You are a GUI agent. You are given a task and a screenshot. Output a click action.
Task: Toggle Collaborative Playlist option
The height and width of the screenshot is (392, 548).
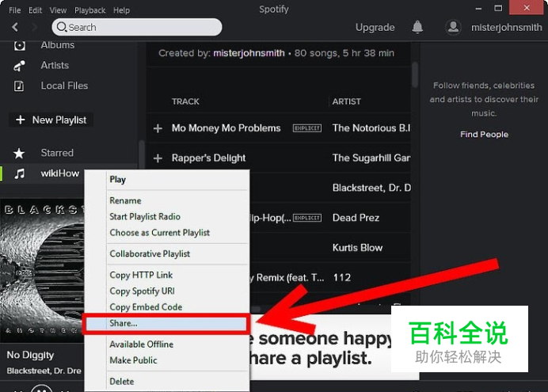click(x=167, y=253)
